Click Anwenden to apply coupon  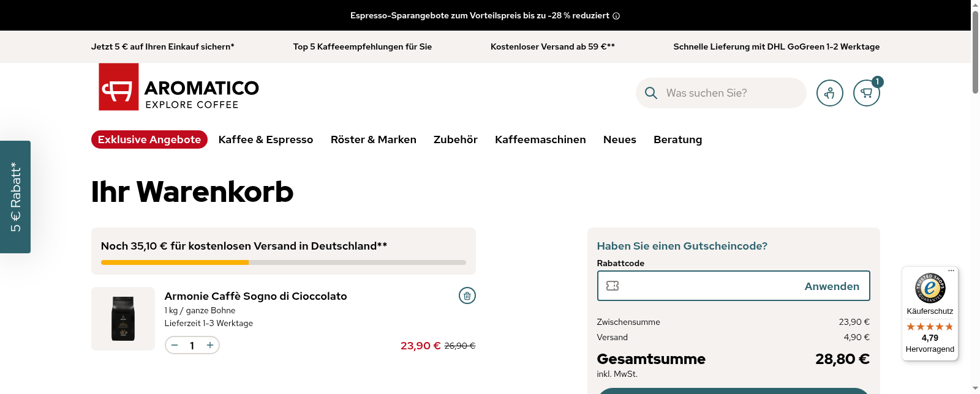coord(832,286)
